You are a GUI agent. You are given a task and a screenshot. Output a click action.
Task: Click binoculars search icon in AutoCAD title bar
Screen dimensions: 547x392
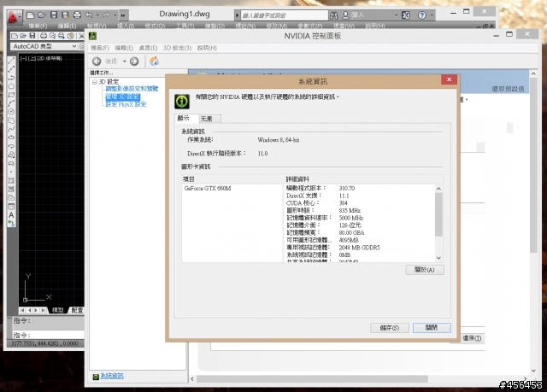pyautogui.click(x=334, y=15)
